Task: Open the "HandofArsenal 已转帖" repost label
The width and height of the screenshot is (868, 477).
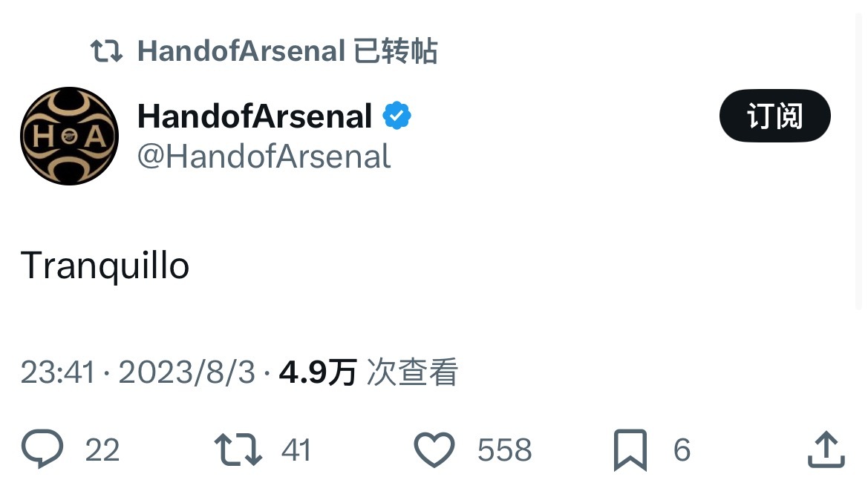Action: pos(287,51)
